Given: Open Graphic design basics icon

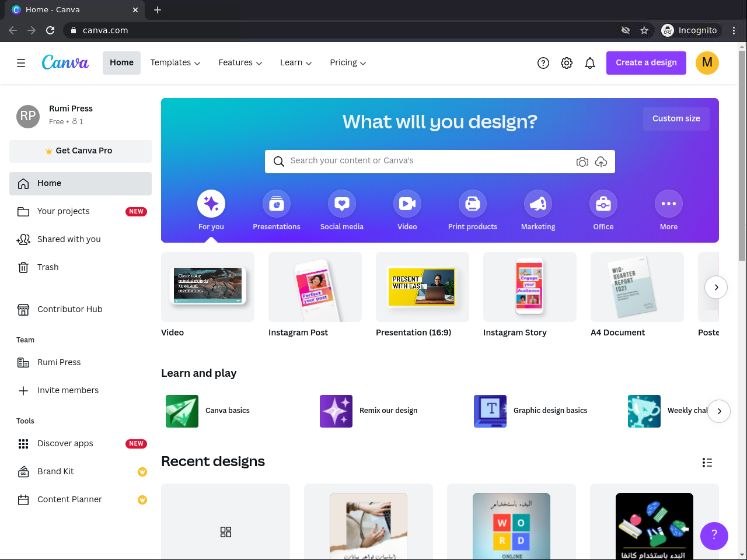Looking at the screenshot, I should [490, 411].
